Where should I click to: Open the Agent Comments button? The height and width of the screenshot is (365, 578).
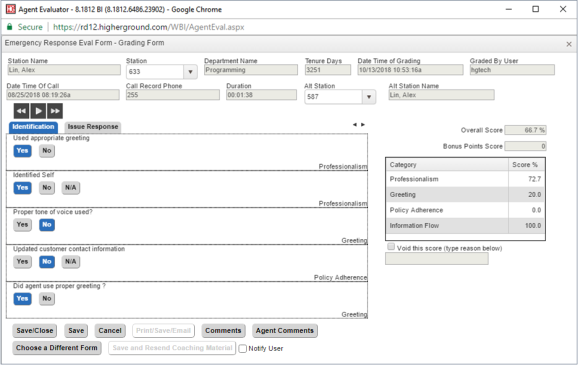(x=285, y=331)
